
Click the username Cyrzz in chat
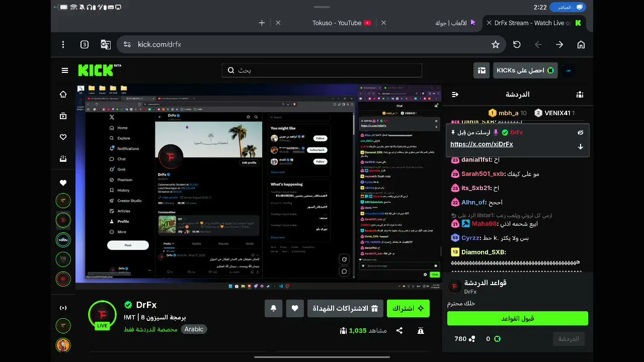[x=470, y=238]
